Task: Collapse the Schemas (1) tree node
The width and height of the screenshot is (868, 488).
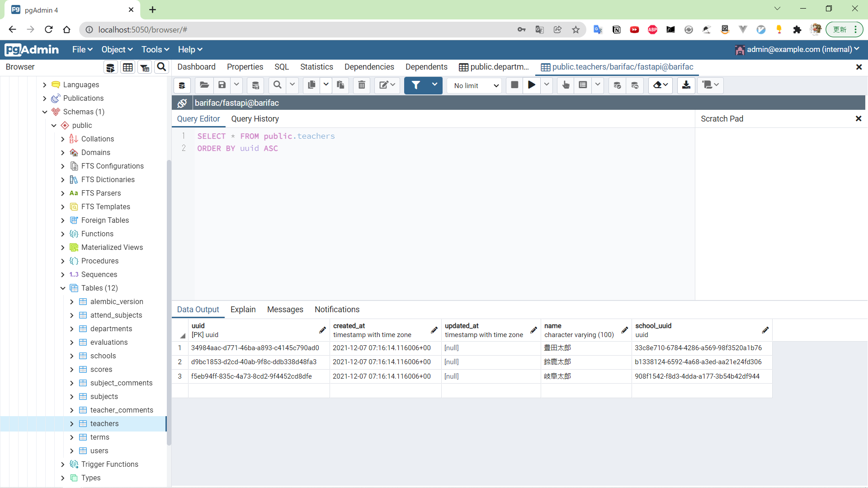Action: (x=44, y=112)
